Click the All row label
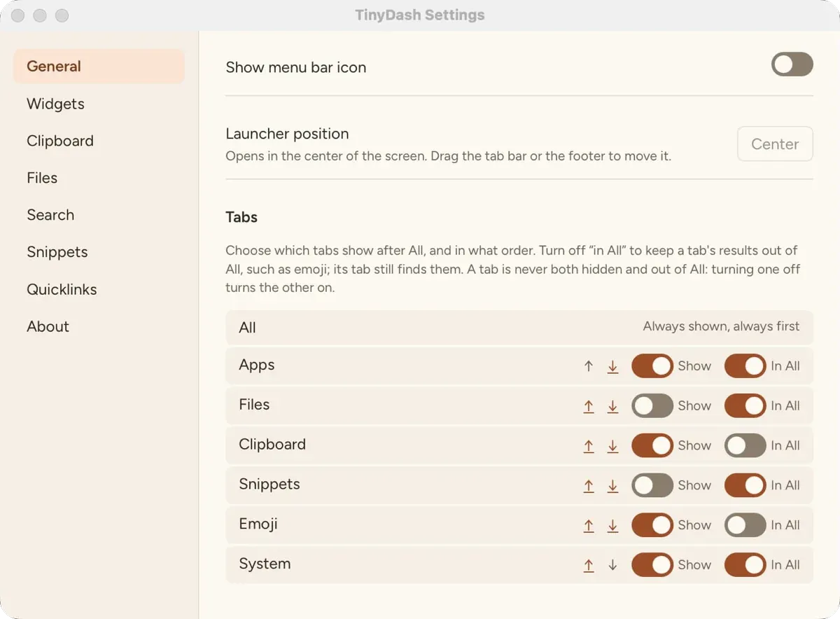The height and width of the screenshot is (619, 840). tap(247, 328)
